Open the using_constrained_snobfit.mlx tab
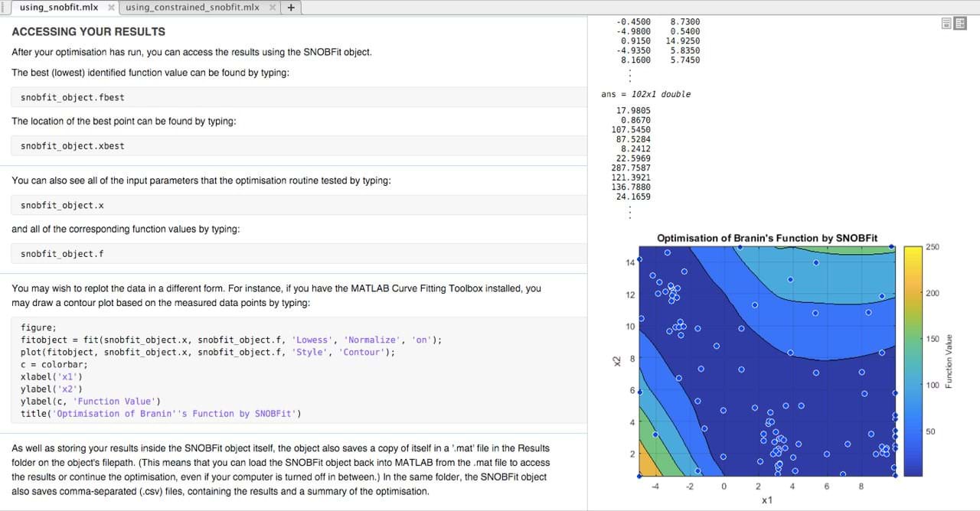The height and width of the screenshot is (511, 980). click(x=192, y=8)
